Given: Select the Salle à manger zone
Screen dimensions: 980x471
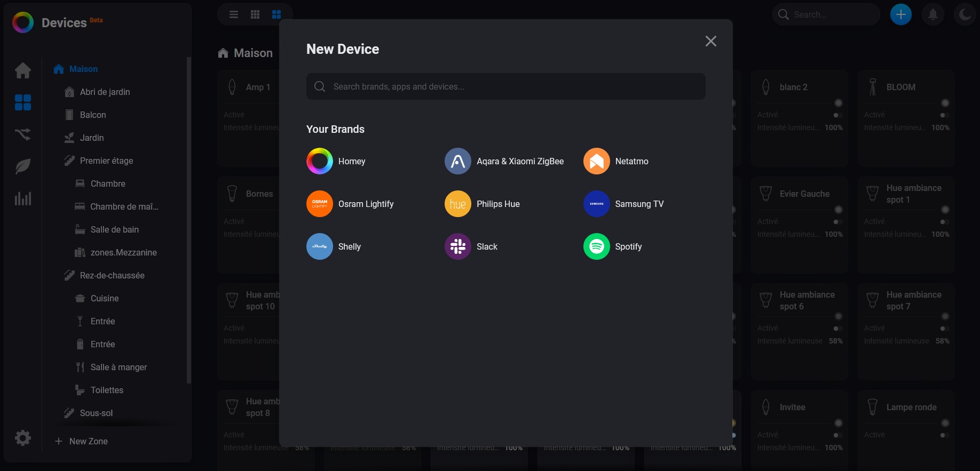Looking at the screenshot, I should pyautogui.click(x=118, y=367).
